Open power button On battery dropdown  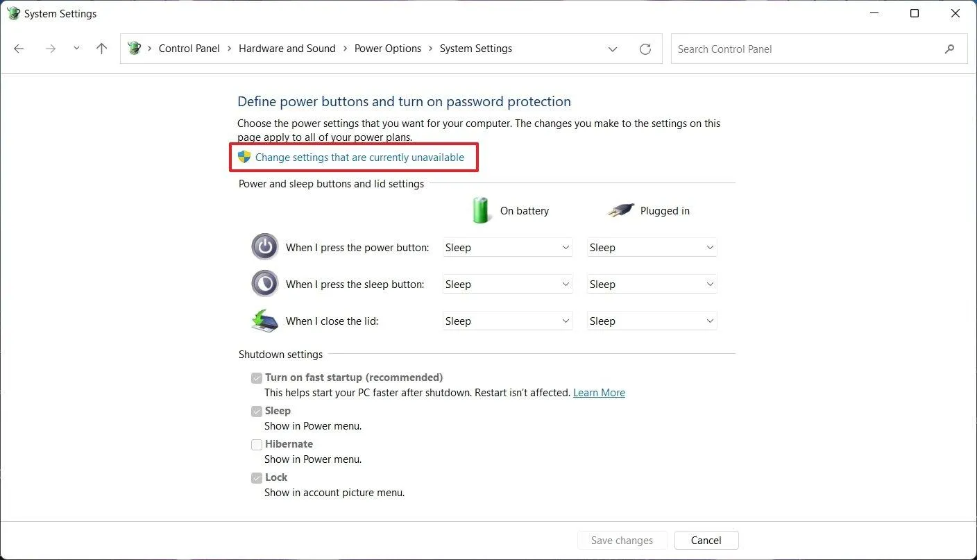coord(508,248)
